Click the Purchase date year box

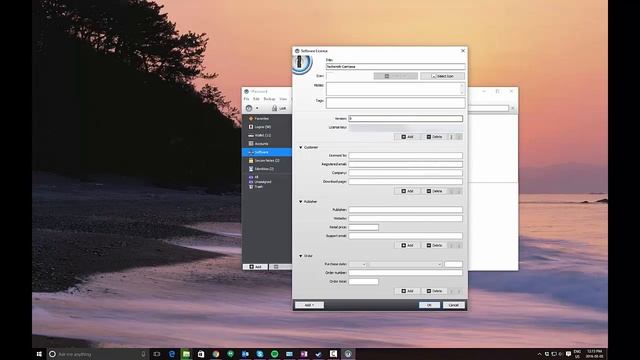[453, 264]
